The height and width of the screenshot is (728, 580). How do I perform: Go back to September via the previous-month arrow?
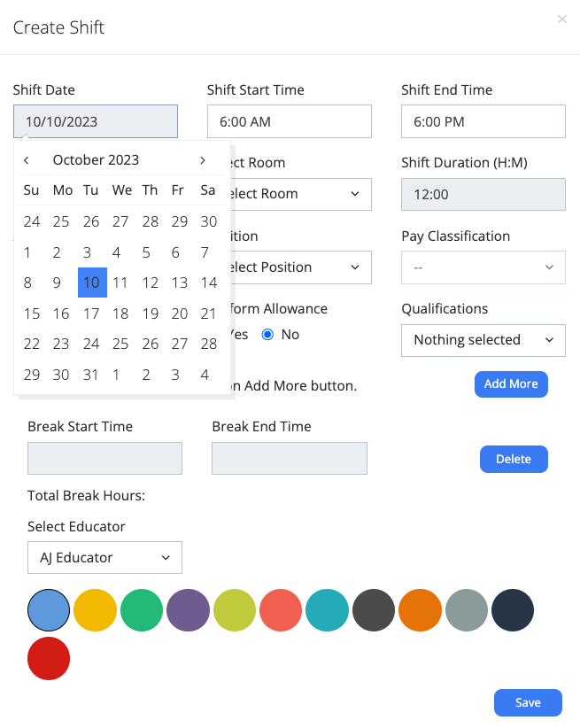(25, 159)
